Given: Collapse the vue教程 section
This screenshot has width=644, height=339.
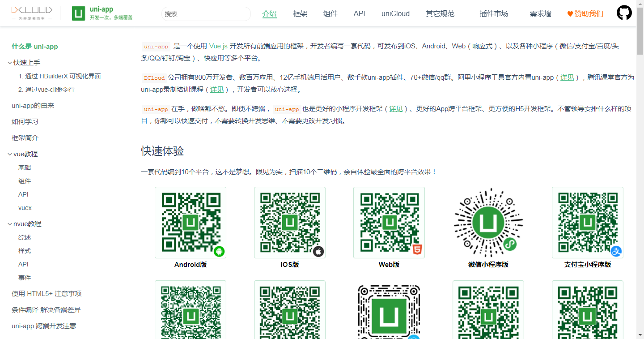Looking at the screenshot, I should (10, 154).
